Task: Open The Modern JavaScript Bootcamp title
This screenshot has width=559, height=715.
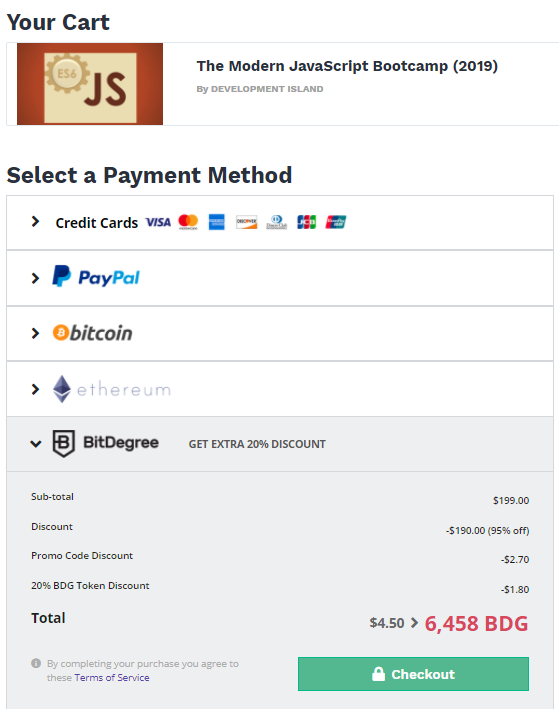Action: 347,66
